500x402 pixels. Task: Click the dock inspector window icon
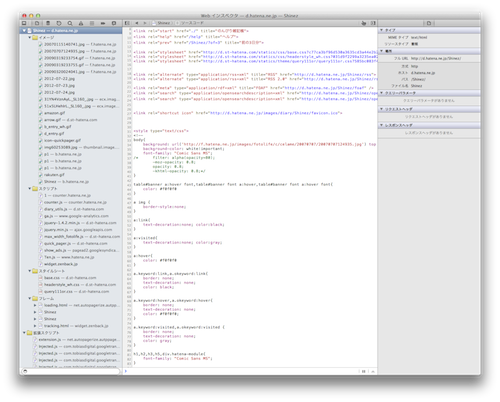24,23
